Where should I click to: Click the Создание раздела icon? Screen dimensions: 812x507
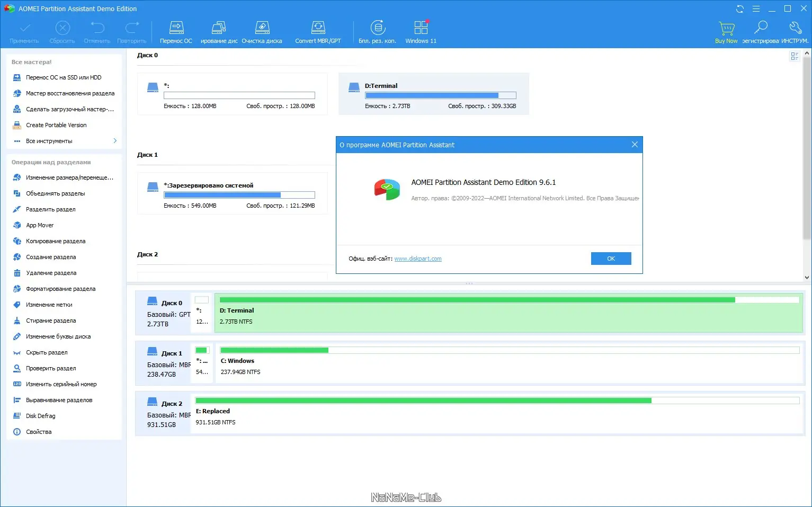click(x=17, y=257)
